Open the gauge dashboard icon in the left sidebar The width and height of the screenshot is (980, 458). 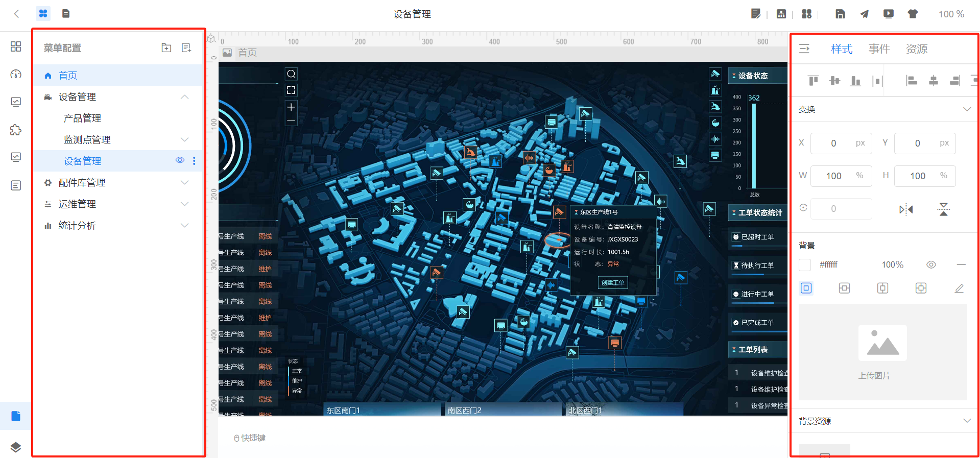click(16, 74)
